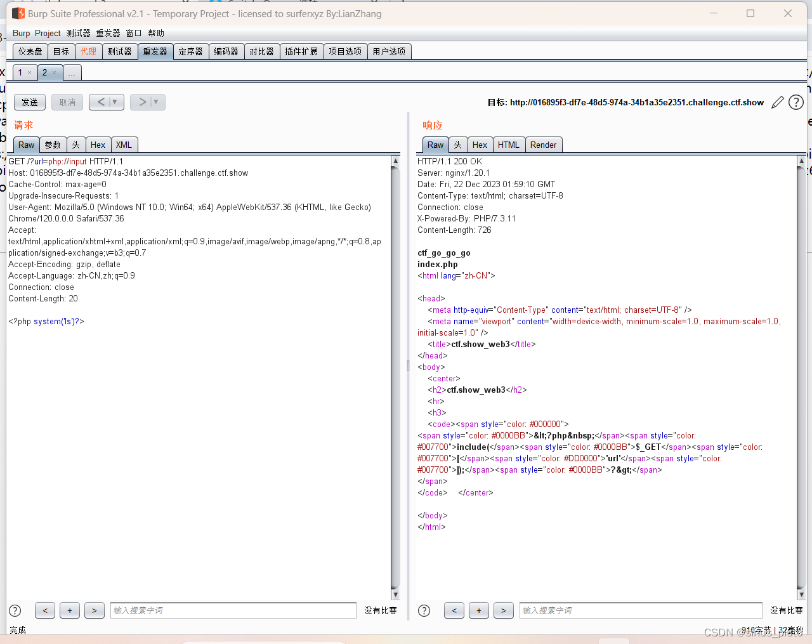The height and width of the screenshot is (644, 812).
Task: Switch to the 定序器 tab
Action: click(190, 51)
